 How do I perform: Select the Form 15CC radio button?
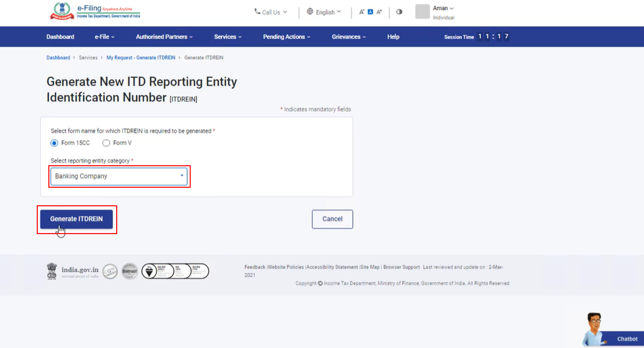tap(54, 143)
